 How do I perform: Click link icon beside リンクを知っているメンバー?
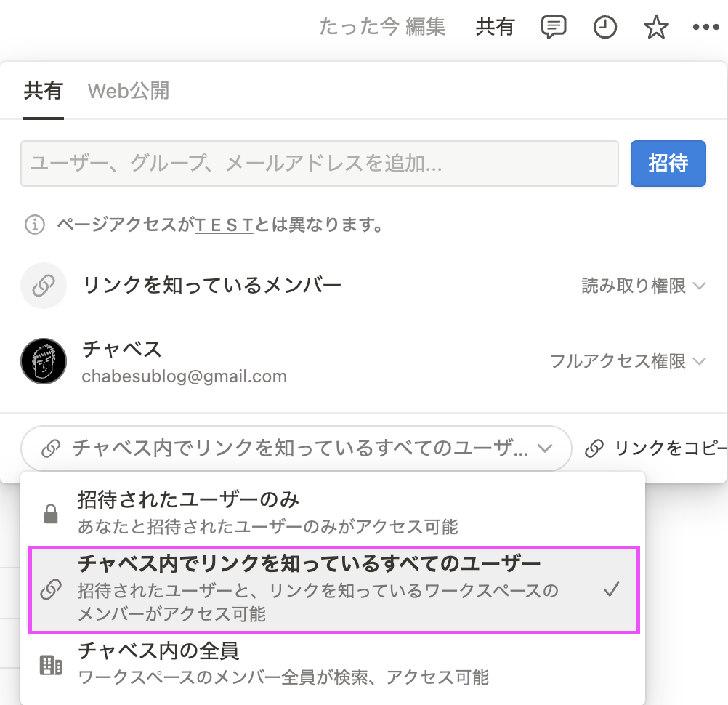point(44,286)
